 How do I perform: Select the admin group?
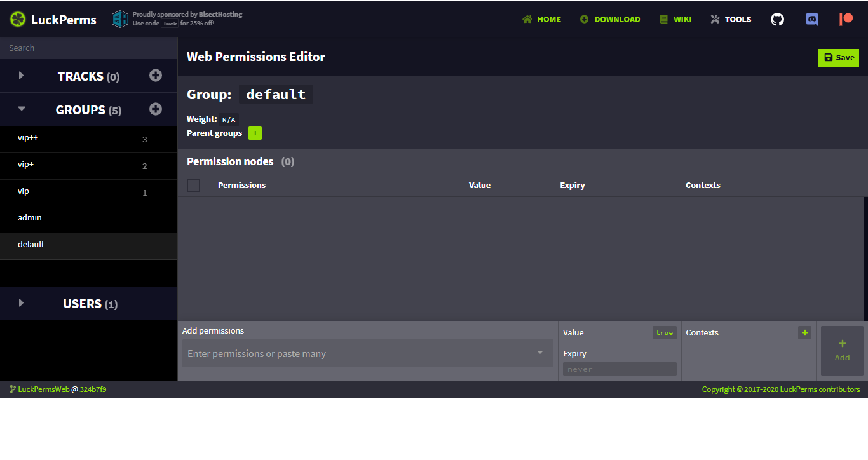coord(89,219)
